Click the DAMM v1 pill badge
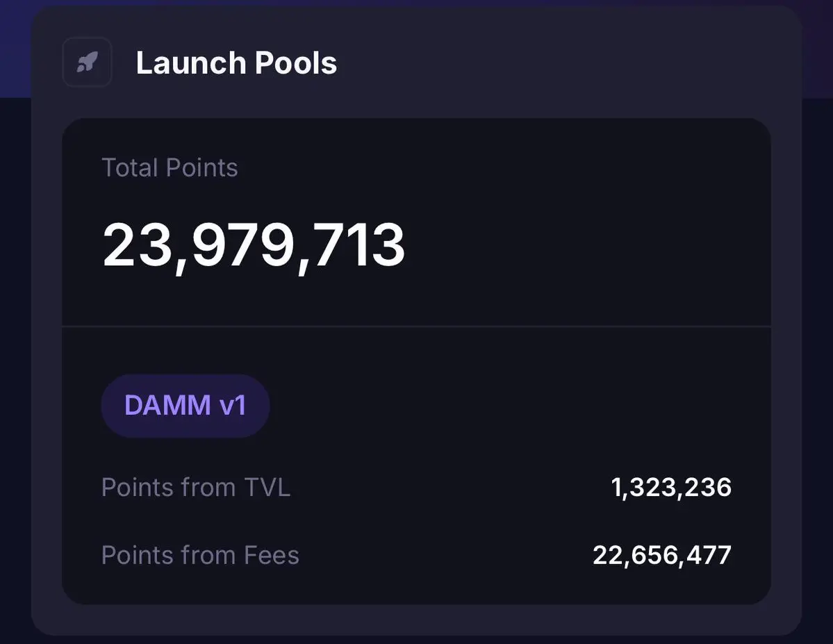Screen dimensions: 833x644 pos(185,406)
